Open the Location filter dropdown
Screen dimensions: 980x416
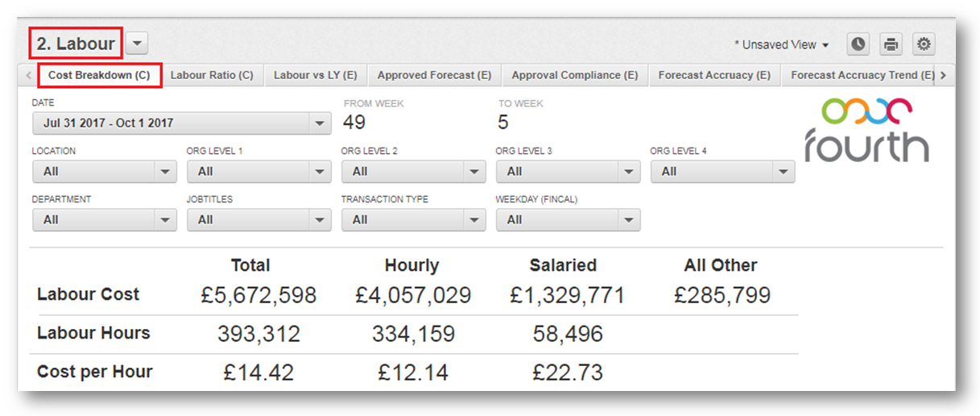coord(104,172)
